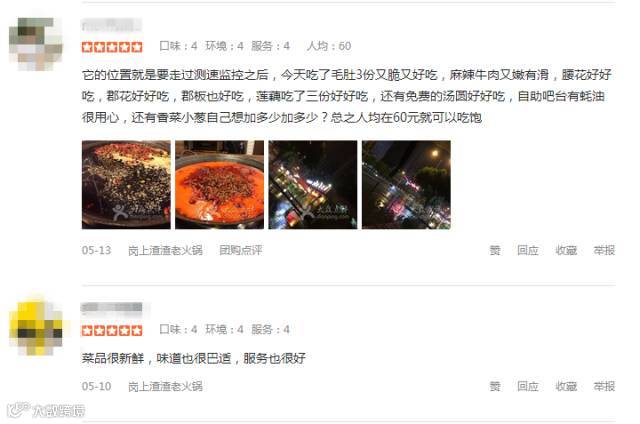Reply to the 05-13 review via 回应

click(528, 250)
